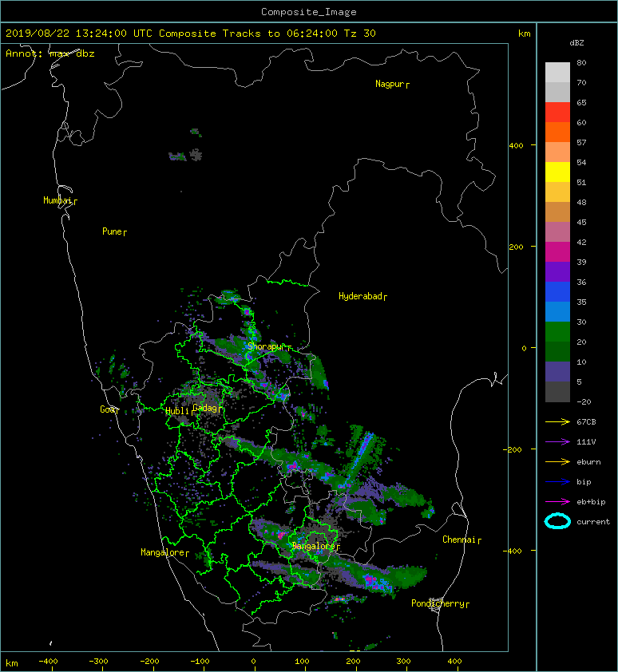Click the 39 dBZ purple color swatch
The width and height of the screenshot is (618, 672).
(557, 271)
